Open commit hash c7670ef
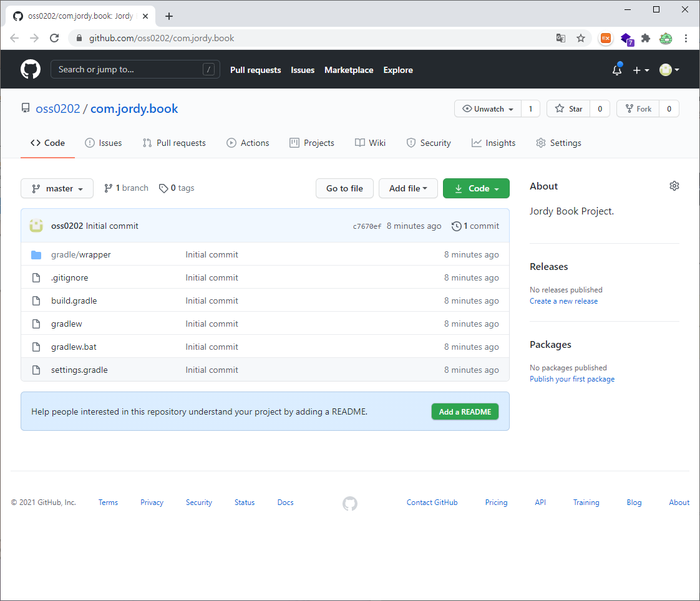The height and width of the screenshot is (601, 700). click(x=367, y=226)
